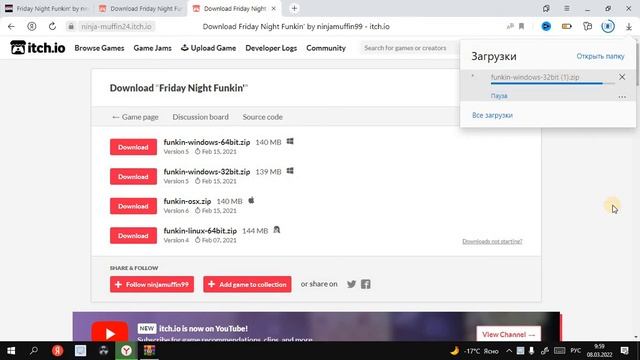This screenshot has height=360, width=640.
Task: Pause the download with Пауза
Action: (x=499, y=96)
